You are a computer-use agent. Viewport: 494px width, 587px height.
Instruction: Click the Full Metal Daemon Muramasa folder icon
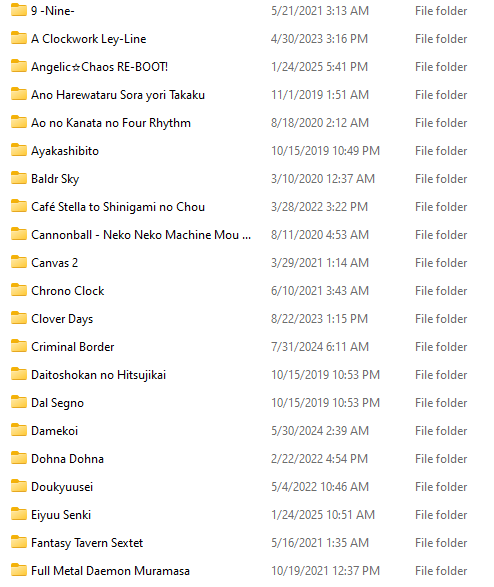click(19, 570)
